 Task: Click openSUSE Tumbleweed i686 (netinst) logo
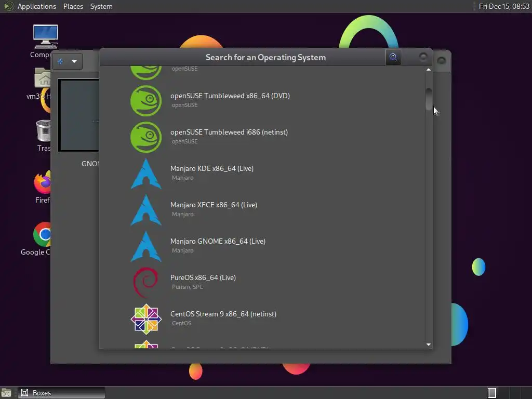point(146,137)
